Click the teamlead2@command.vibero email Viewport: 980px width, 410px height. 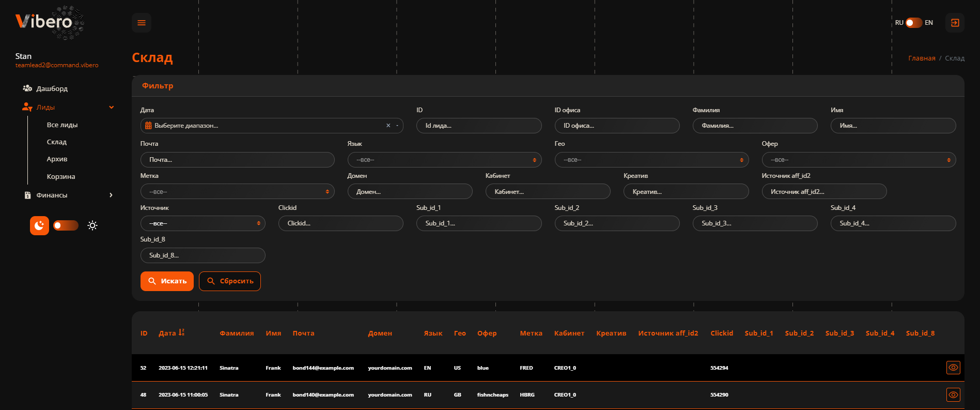57,65
